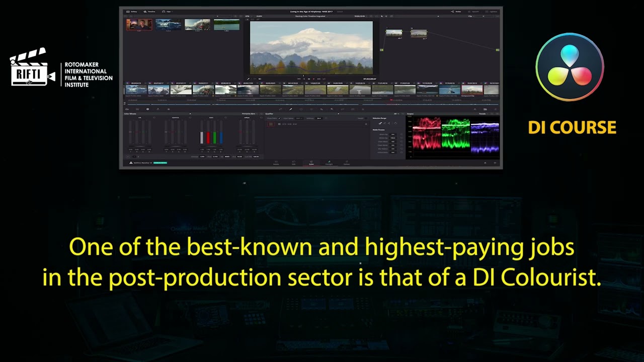
Task: Open the Color Match palette icon
Action: (137, 109)
